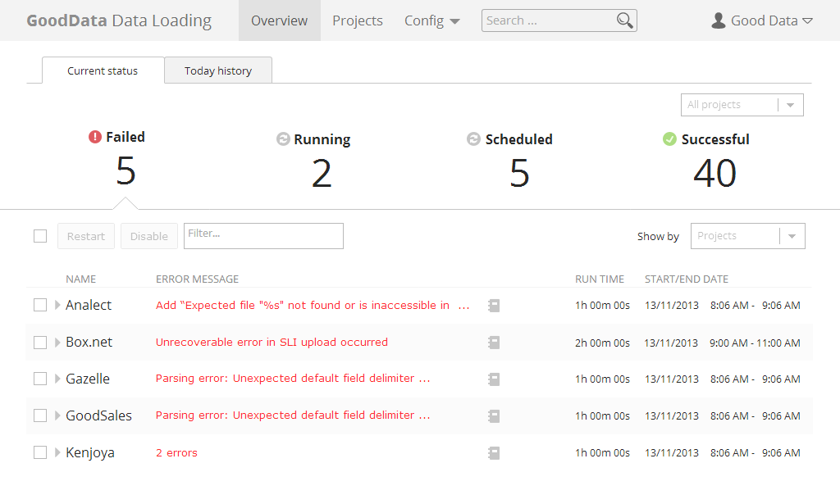Click the green Successful check icon

[x=669, y=139]
